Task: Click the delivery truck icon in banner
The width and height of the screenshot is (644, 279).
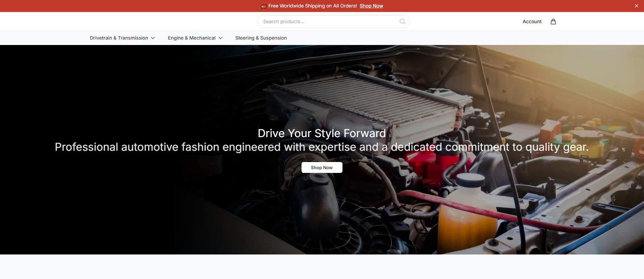Action: 264,6
